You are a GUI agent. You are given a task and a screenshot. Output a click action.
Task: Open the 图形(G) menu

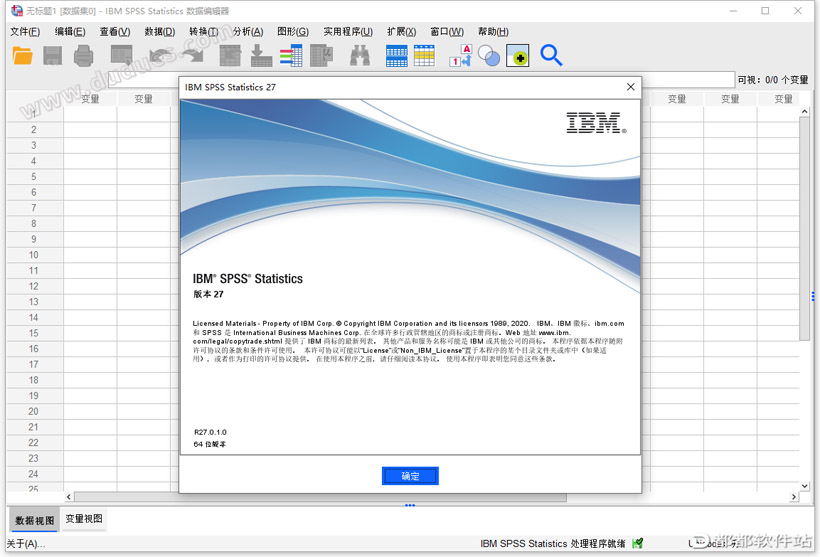pyautogui.click(x=293, y=32)
